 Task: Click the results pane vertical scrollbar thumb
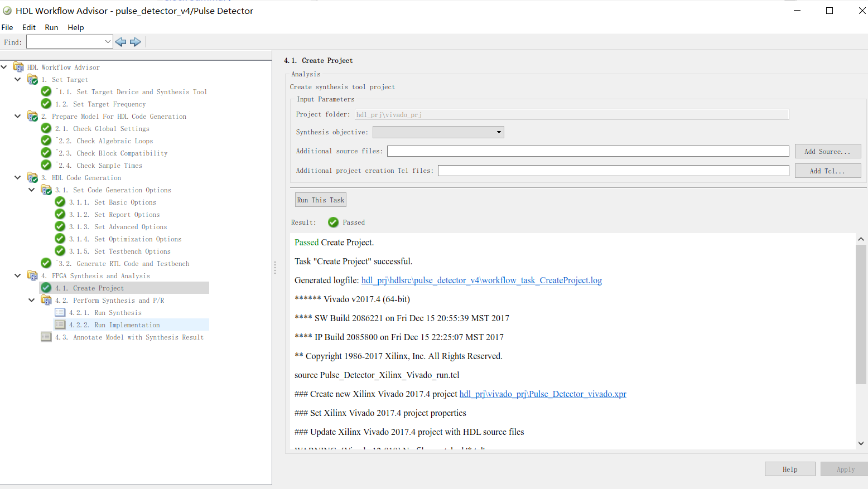(x=861, y=314)
